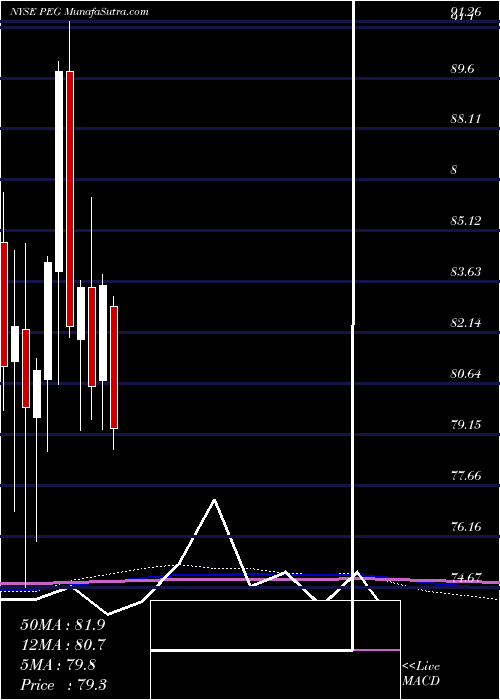Select the 79.15 price axis label
This screenshot has width=500, height=700.
[466, 424]
